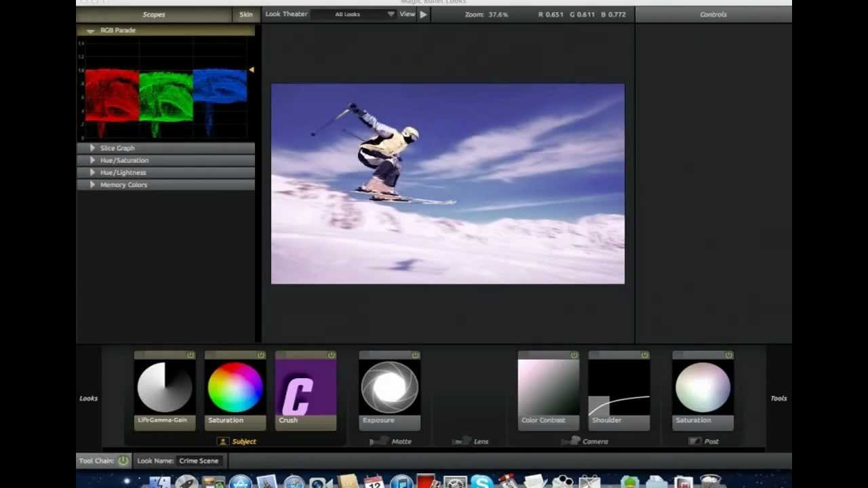Switch to the Scopes tab
This screenshot has width=868, height=488.
[154, 14]
